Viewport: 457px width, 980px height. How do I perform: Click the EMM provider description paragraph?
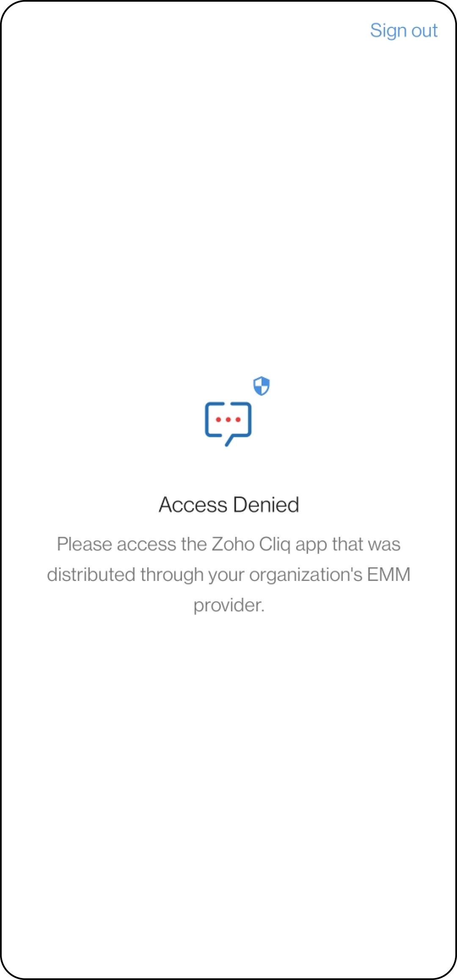pos(229,575)
